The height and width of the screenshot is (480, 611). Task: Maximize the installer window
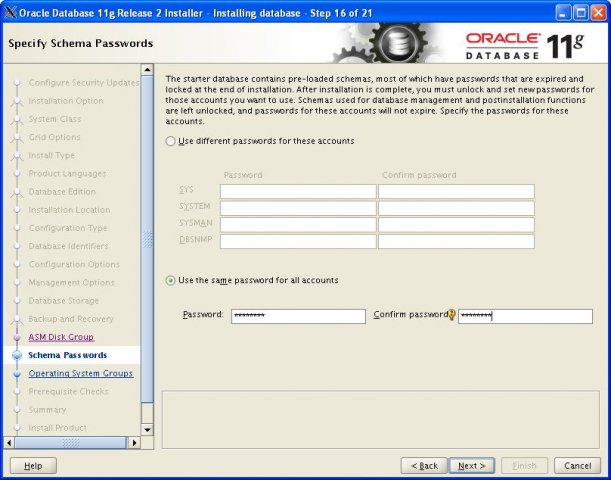click(x=581, y=12)
